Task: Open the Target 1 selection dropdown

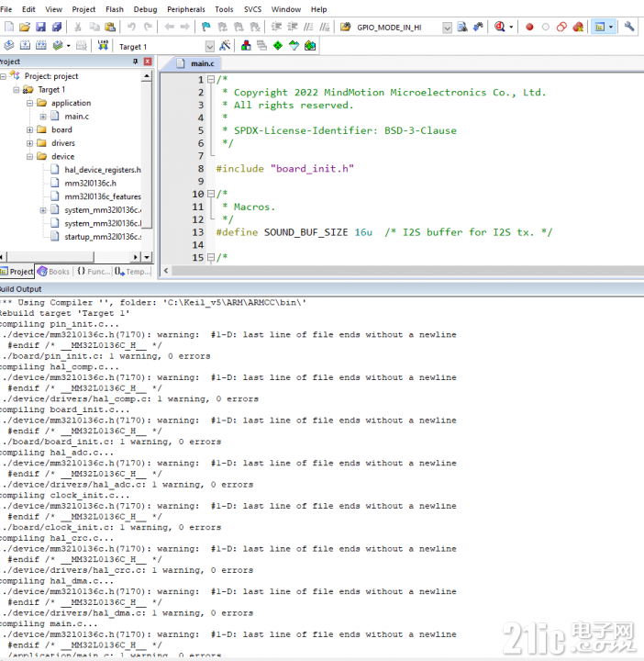Action: pyautogui.click(x=210, y=47)
